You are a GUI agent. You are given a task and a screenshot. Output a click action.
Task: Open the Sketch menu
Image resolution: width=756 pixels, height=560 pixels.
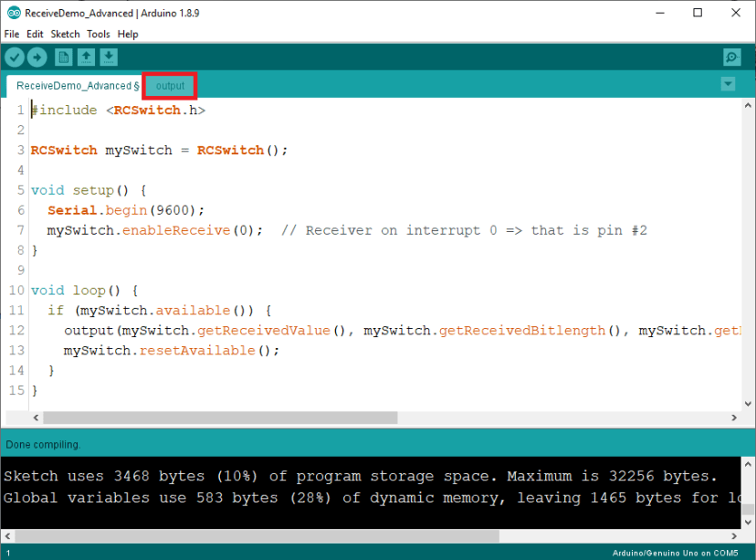pyautogui.click(x=65, y=34)
